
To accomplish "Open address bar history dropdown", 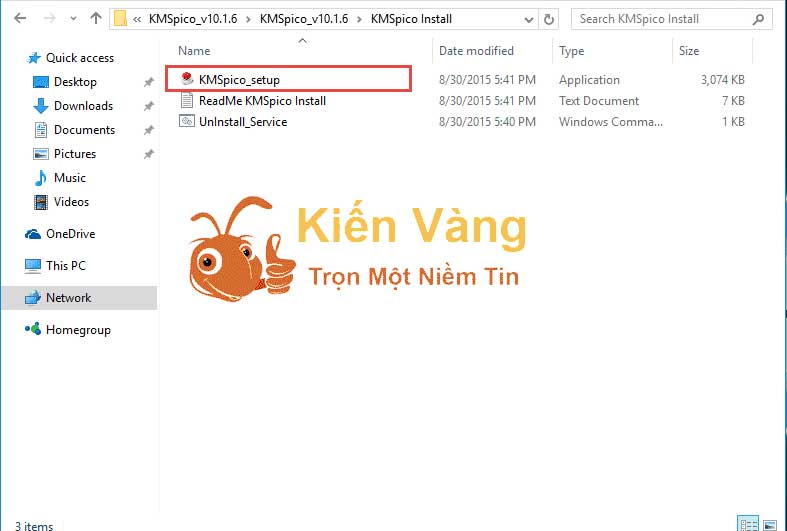I will click(x=529, y=20).
